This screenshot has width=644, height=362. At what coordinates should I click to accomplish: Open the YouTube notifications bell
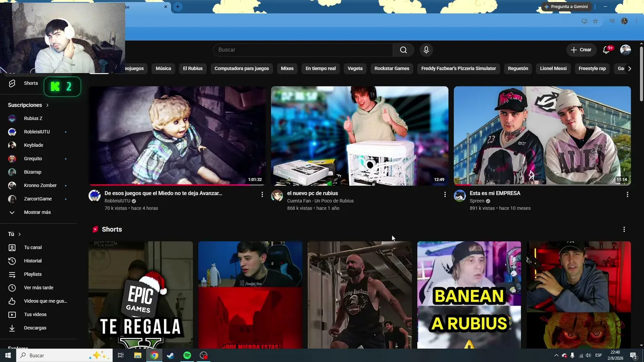point(606,50)
